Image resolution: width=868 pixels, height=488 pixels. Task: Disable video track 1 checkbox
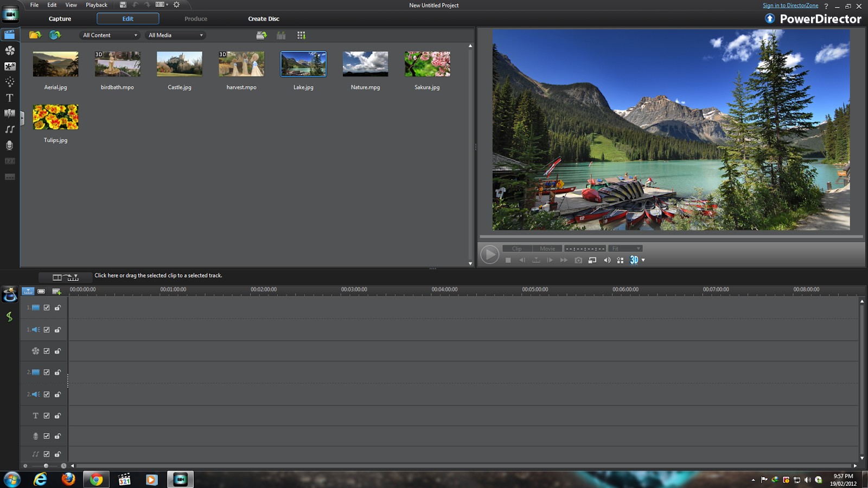coord(47,307)
